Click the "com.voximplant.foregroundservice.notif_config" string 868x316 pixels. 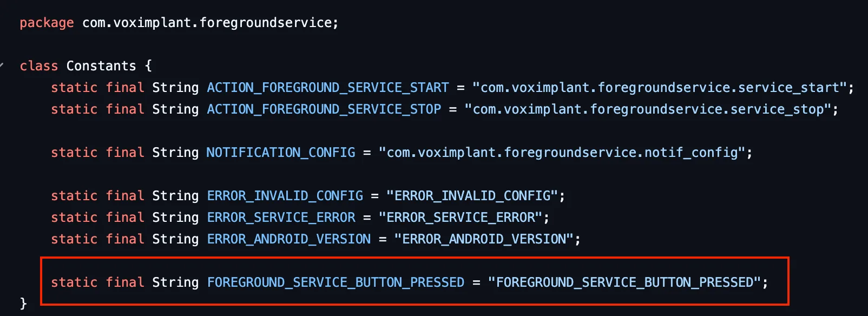[x=562, y=153]
